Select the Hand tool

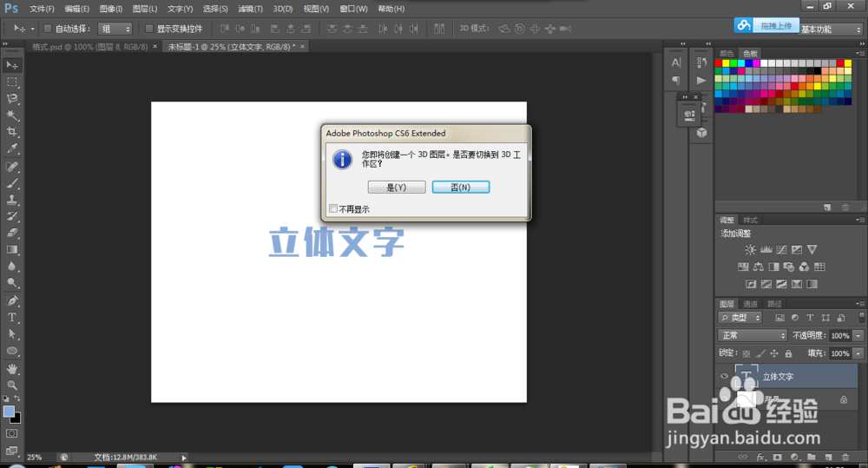point(11,369)
